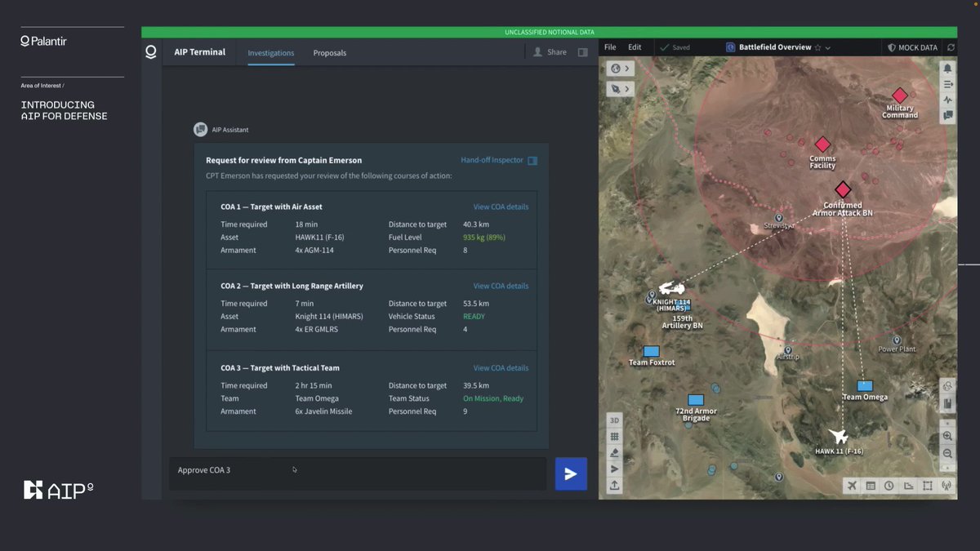Image resolution: width=980 pixels, height=551 pixels.
Task: Toggle the side panel icon next to Share
Action: (x=583, y=52)
